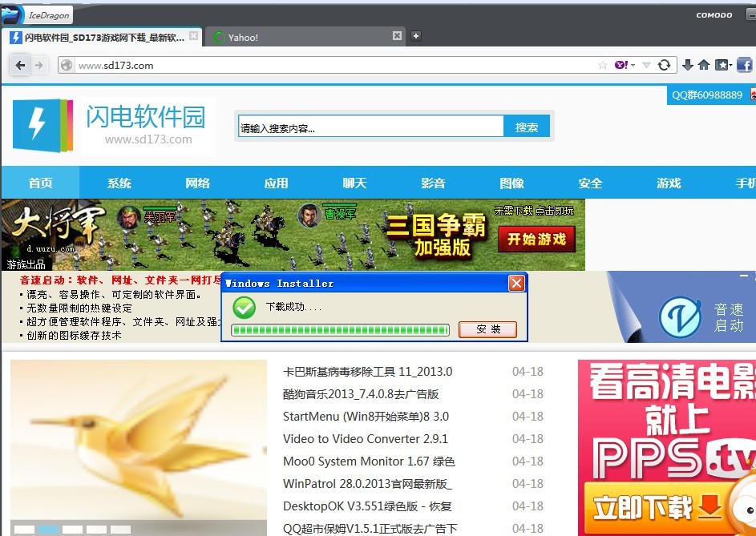Click the QQ群60988889 link
The image size is (756, 536).
pyautogui.click(x=707, y=95)
